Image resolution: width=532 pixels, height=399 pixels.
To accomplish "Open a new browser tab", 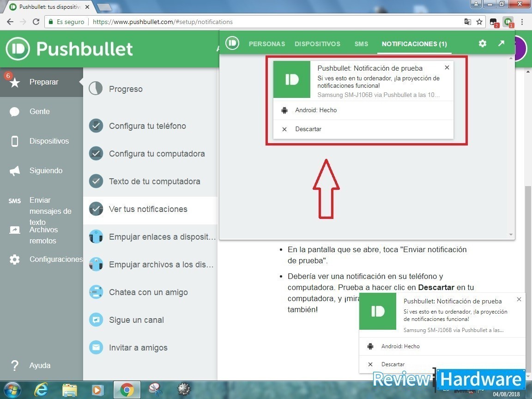I will tap(104, 7).
